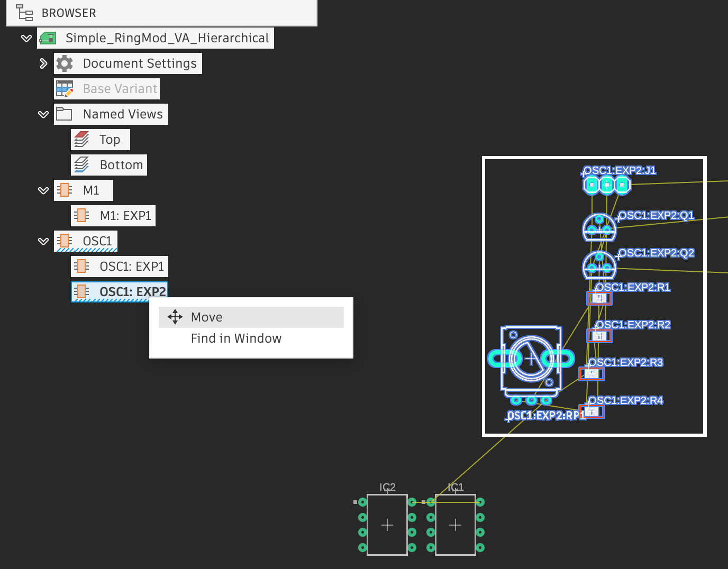
Task: Click the Document Settings gear icon
Action: tap(65, 63)
